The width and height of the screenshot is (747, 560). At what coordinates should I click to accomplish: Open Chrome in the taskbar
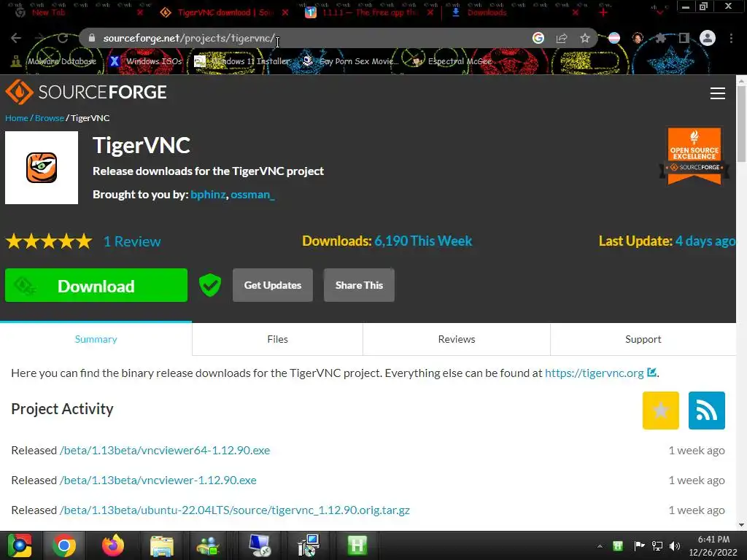click(x=64, y=545)
